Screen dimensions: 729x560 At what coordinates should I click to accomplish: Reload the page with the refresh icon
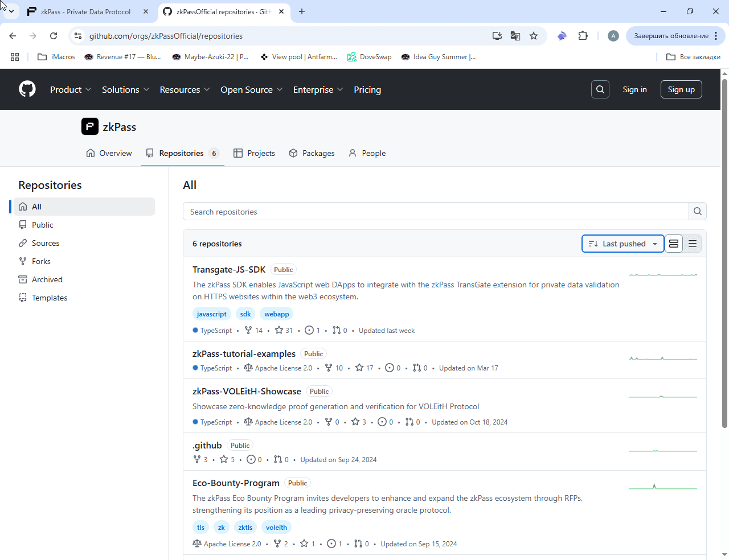(x=54, y=36)
